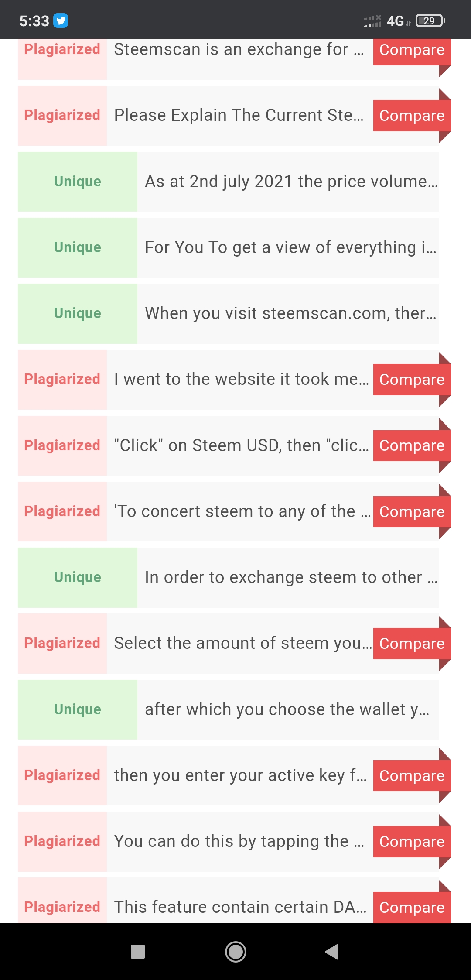This screenshot has height=980, width=471.
Task: Compare the 'Select the amount of steem' sentence
Action: [x=412, y=644]
